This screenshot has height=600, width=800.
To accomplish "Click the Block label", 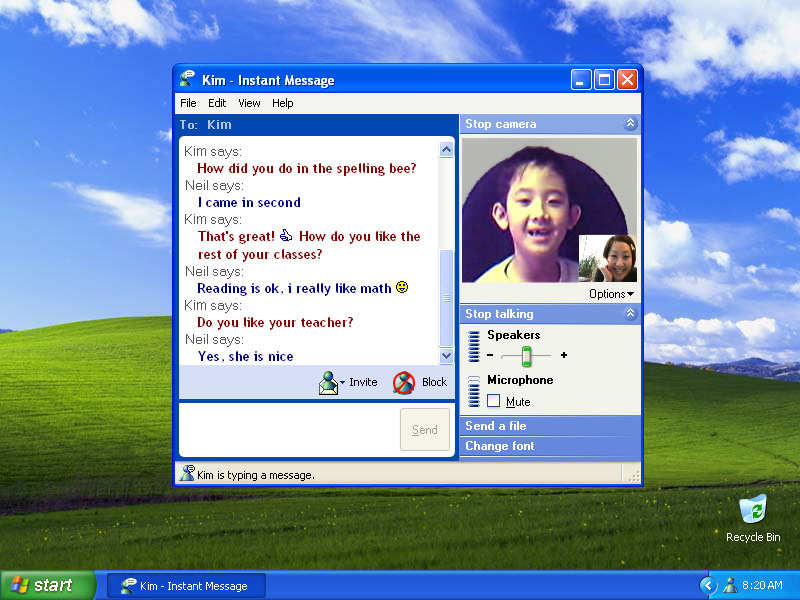I will click(x=434, y=382).
